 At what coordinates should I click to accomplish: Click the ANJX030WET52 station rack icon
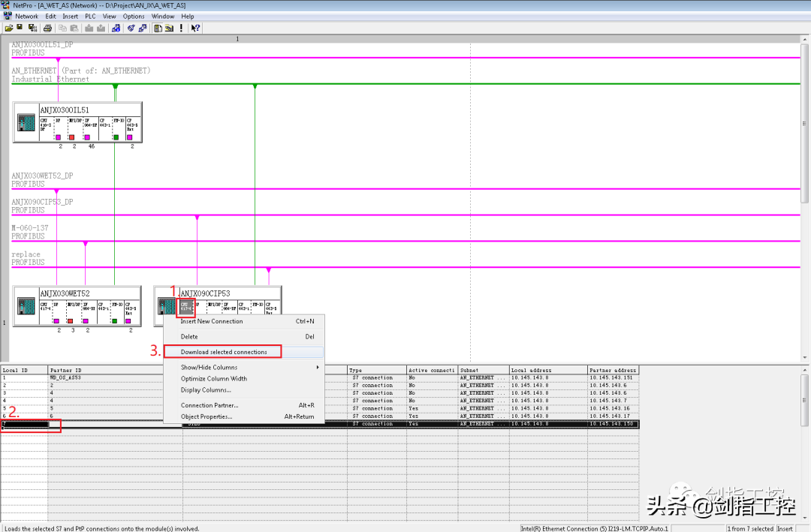pyautogui.click(x=26, y=307)
